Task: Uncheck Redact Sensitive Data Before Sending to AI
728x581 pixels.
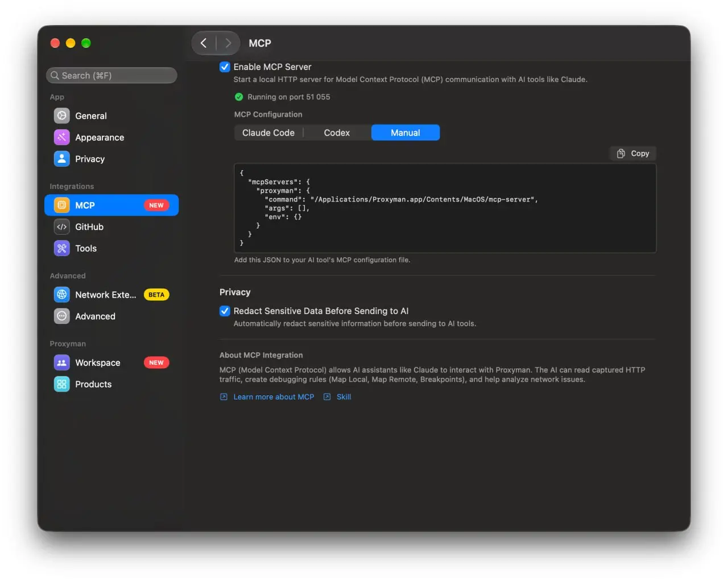Action: [x=225, y=311]
